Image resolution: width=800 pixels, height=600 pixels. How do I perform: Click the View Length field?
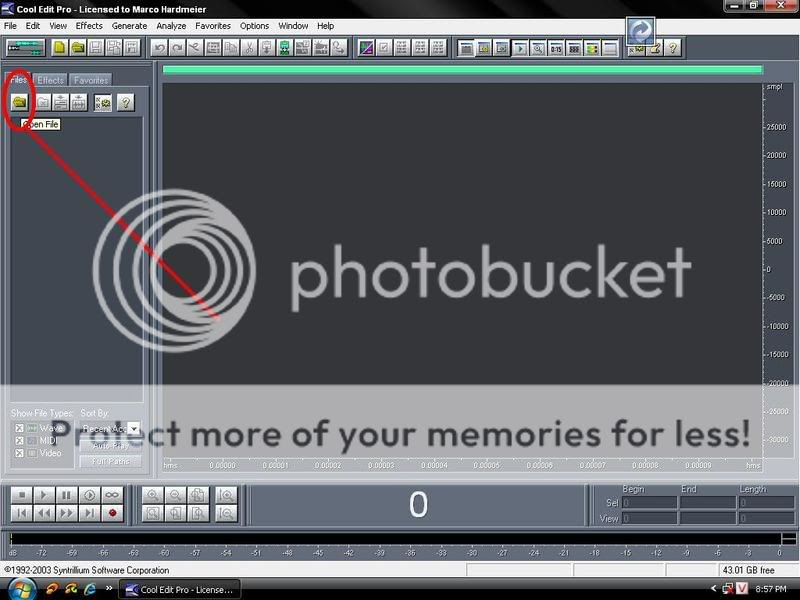pos(766,518)
